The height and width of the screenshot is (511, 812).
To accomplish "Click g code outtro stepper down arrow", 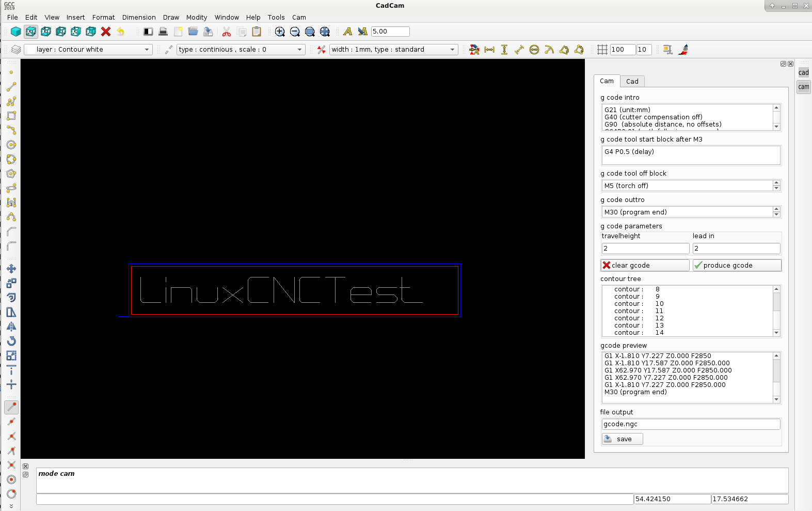I will [x=776, y=214].
